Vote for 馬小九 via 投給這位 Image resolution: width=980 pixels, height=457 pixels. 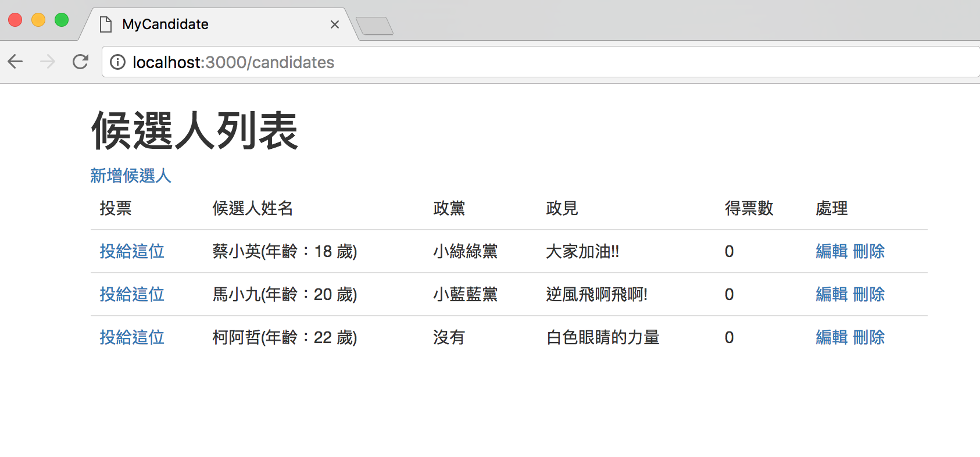pos(132,294)
